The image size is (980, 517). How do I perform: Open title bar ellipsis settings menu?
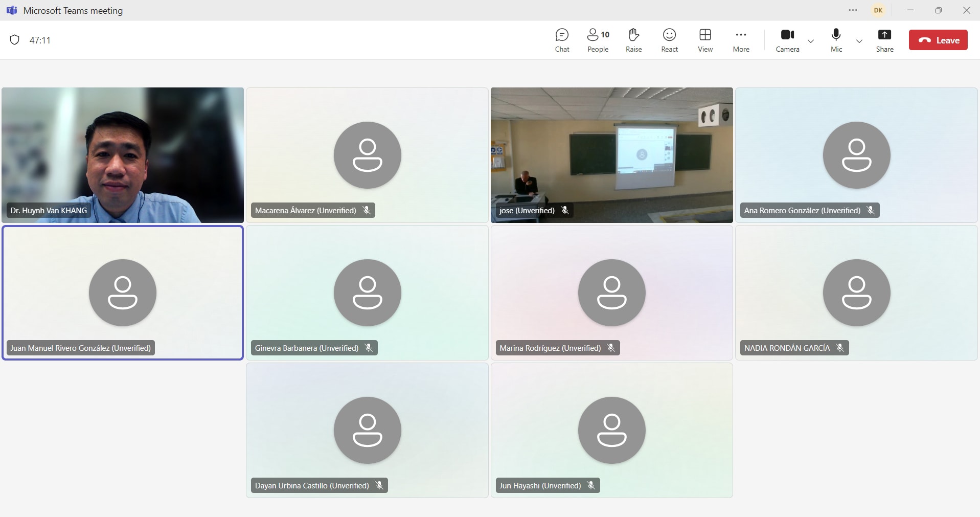coord(853,10)
